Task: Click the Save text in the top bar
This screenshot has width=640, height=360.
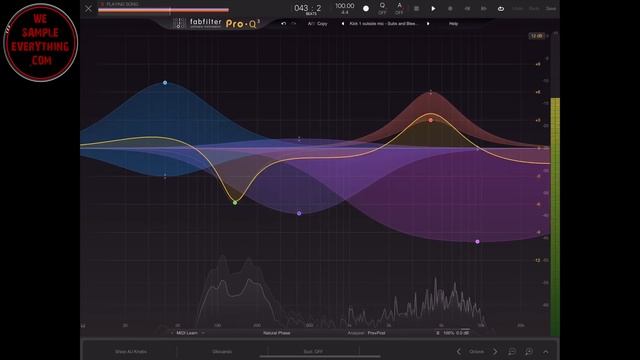Action: (551, 8)
